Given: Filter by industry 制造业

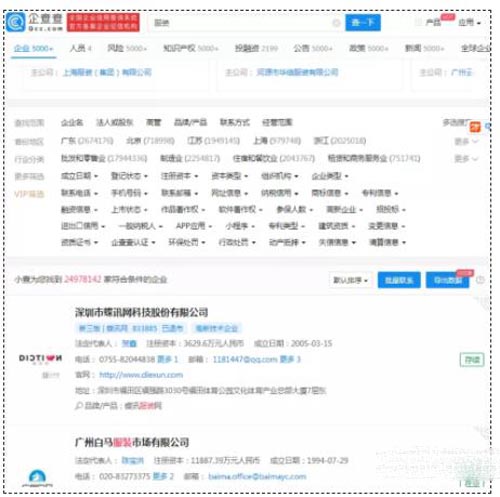Looking at the screenshot, I should coord(190,158).
